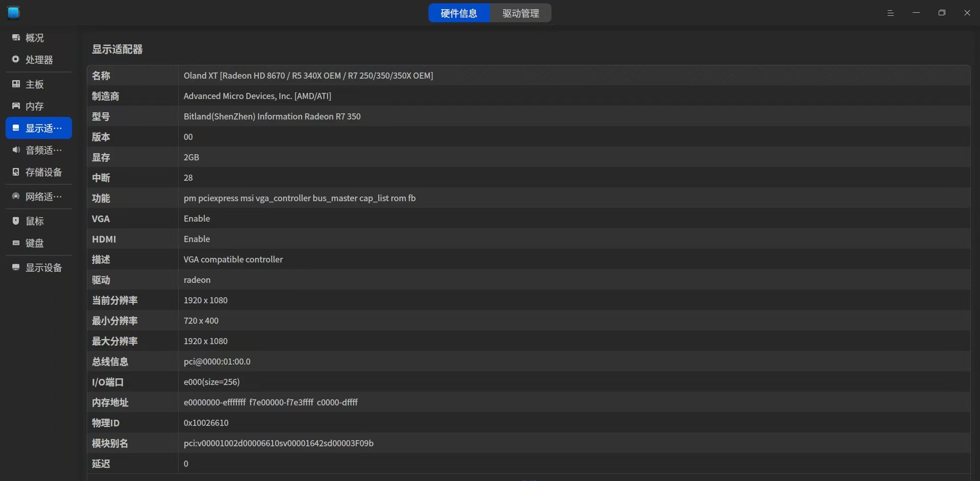Viewport: 980px width, 481px height.
Task: Select the mouse (鼠标) icon
Action: click(16, 221)
